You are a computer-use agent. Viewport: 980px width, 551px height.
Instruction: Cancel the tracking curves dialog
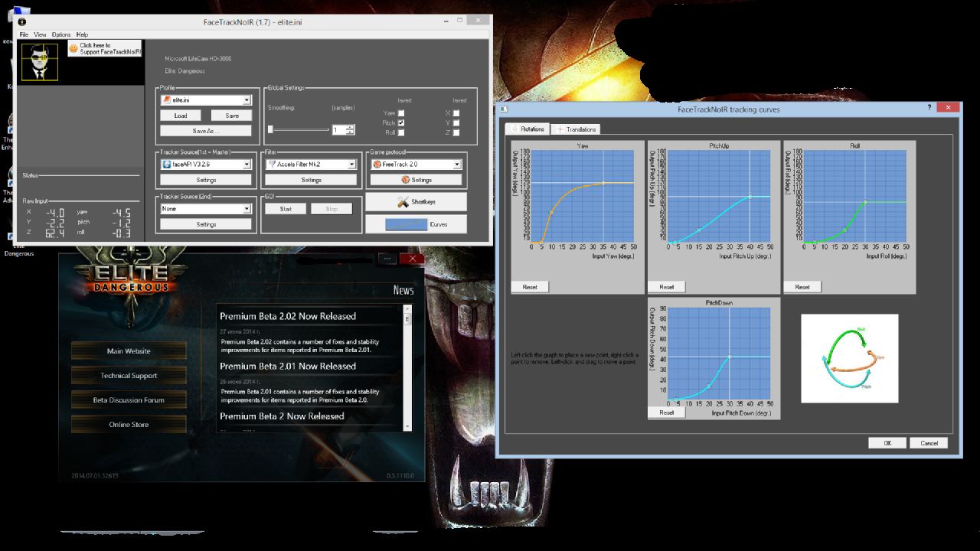(929, 443)
